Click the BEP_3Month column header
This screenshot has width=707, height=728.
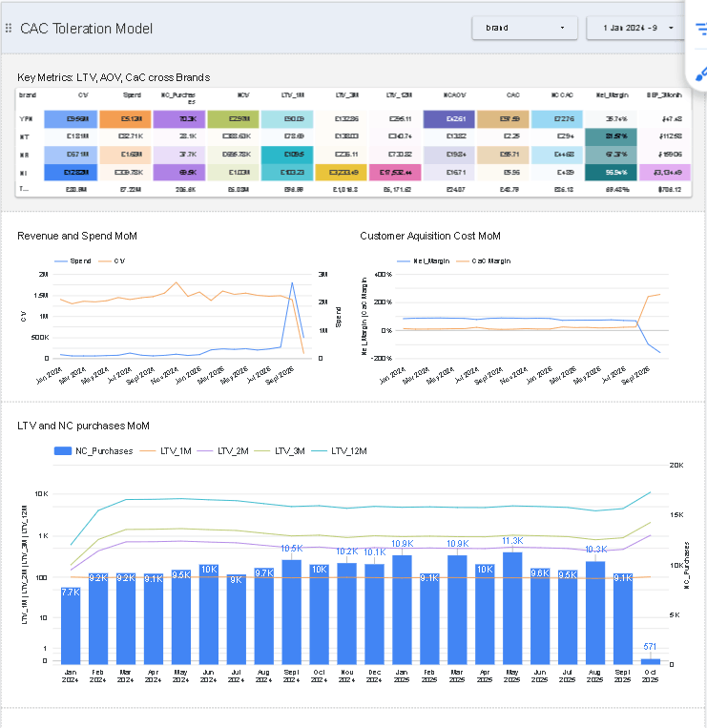point(664,95)
